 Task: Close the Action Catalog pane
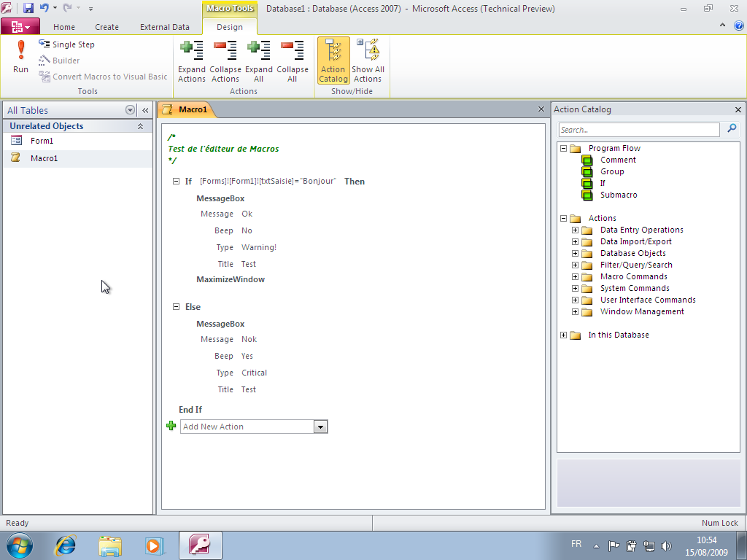click(738, 109)
